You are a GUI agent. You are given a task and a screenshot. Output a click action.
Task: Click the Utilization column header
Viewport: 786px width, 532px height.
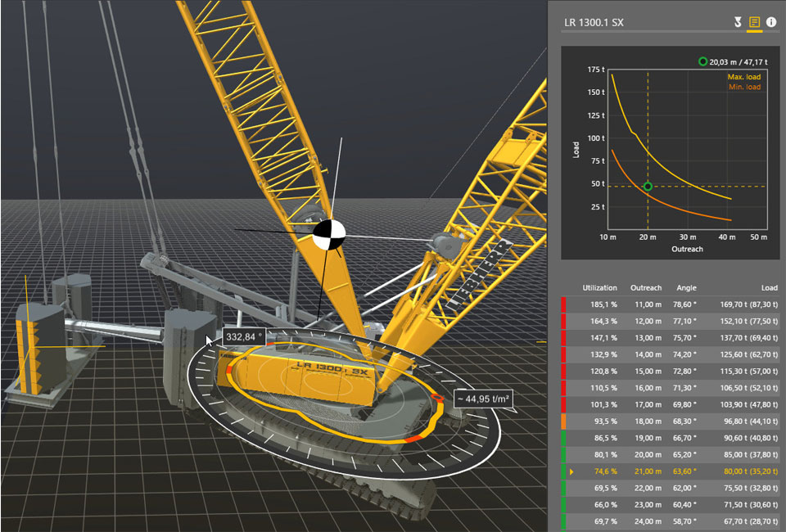[599, 288]
